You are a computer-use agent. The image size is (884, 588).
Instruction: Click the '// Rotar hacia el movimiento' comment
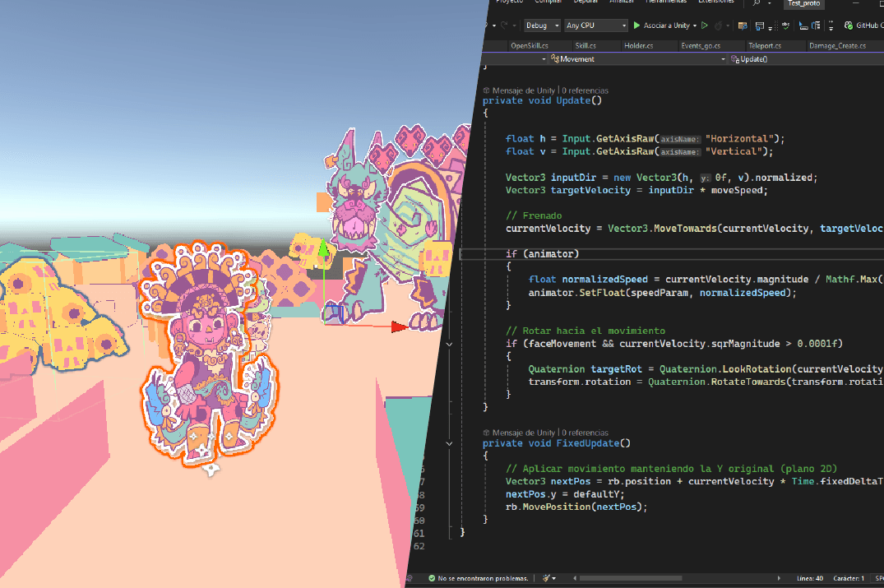[x=585, y=331]
